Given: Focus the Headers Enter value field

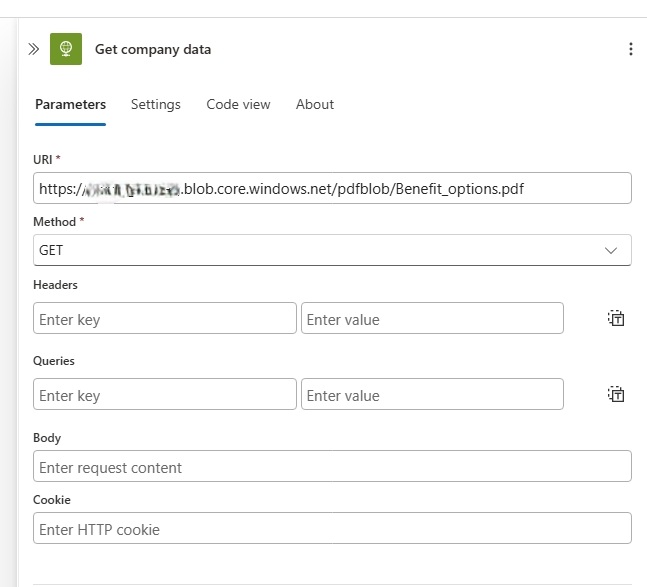Looking at the screenshot, I should [432, 318].
